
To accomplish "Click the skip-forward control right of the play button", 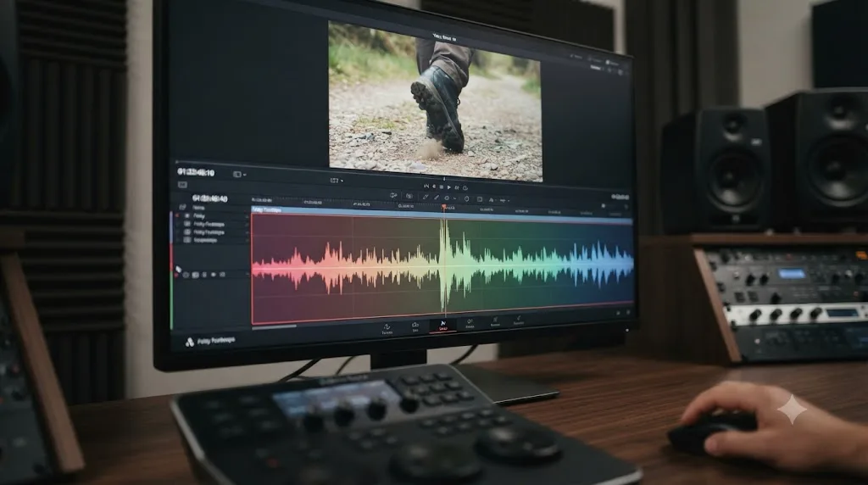I will (x=457, y=187).
